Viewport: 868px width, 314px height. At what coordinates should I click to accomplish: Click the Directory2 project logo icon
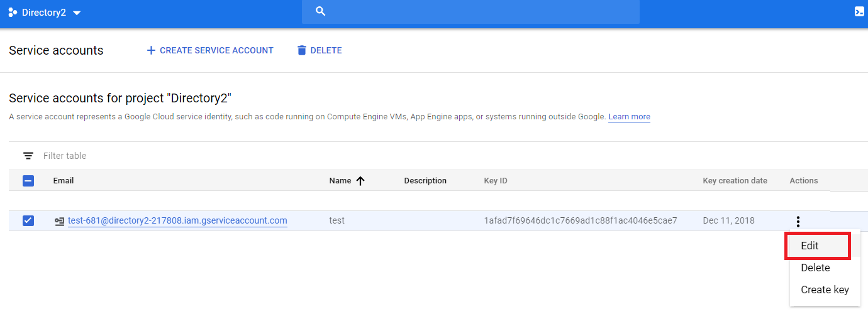pos(13,13)
